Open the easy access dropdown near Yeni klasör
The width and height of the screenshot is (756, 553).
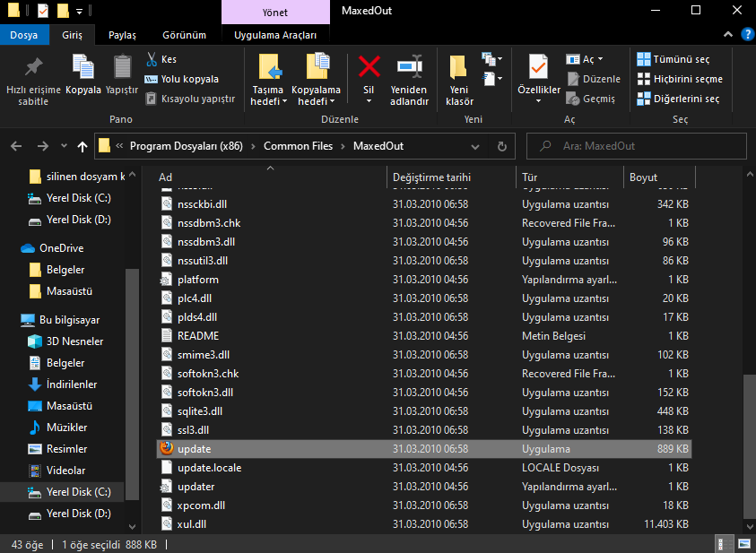(x=491, y=79)
